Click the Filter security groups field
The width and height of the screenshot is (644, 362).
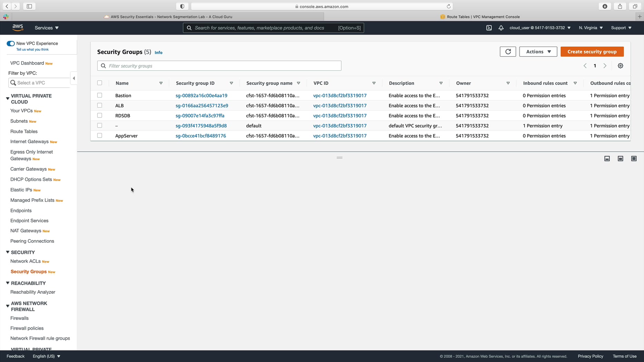point(219,66)
